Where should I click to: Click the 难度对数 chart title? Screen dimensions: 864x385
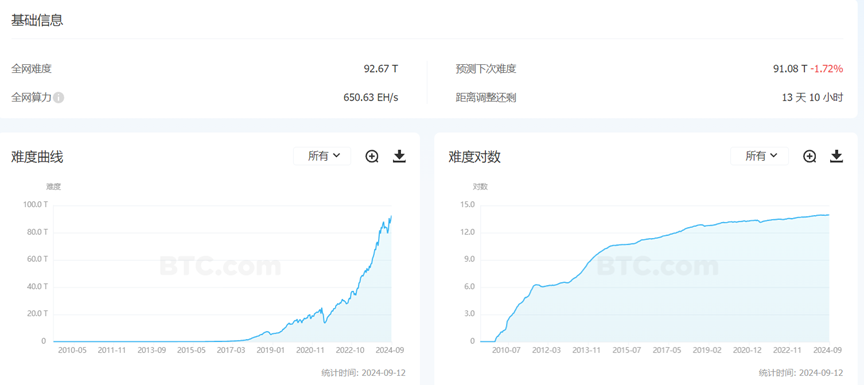474,157
